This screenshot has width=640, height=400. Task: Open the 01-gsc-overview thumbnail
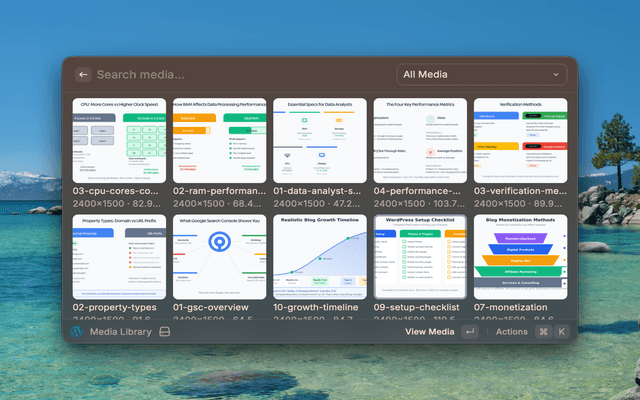tap(219, 256)
